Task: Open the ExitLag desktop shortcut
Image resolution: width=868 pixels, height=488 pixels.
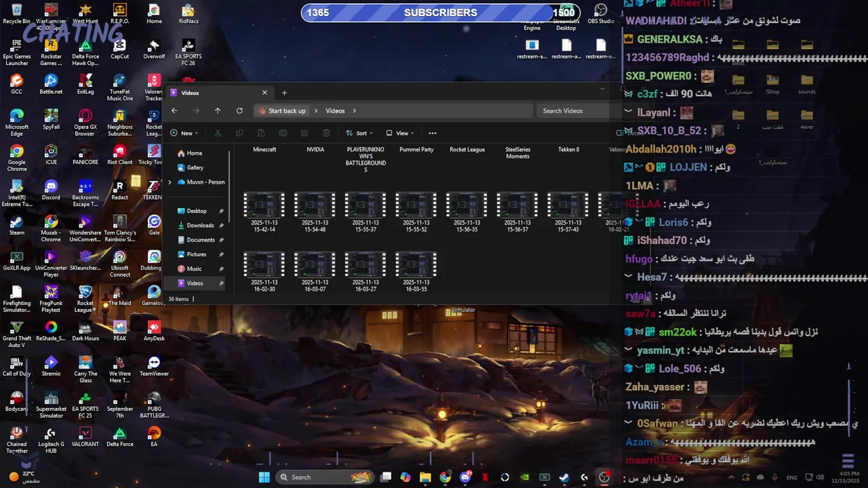Action: [x=85, y=84]
